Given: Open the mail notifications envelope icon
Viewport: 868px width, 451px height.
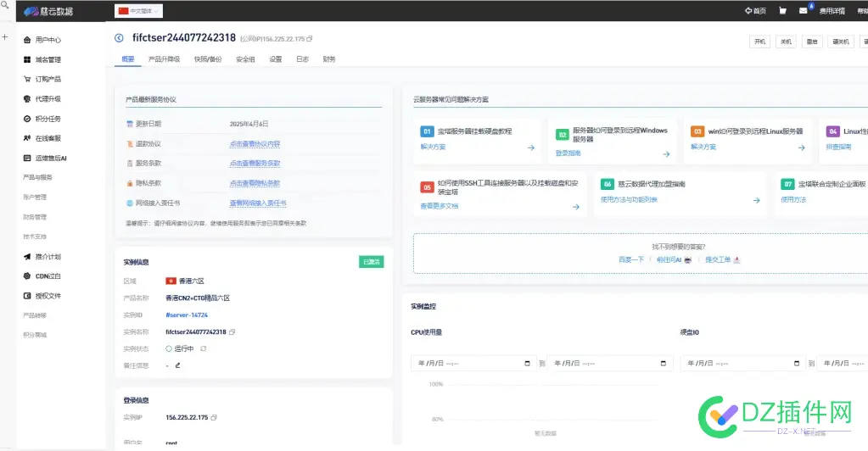Looking at the screenshot, I should tap(804, 10).
